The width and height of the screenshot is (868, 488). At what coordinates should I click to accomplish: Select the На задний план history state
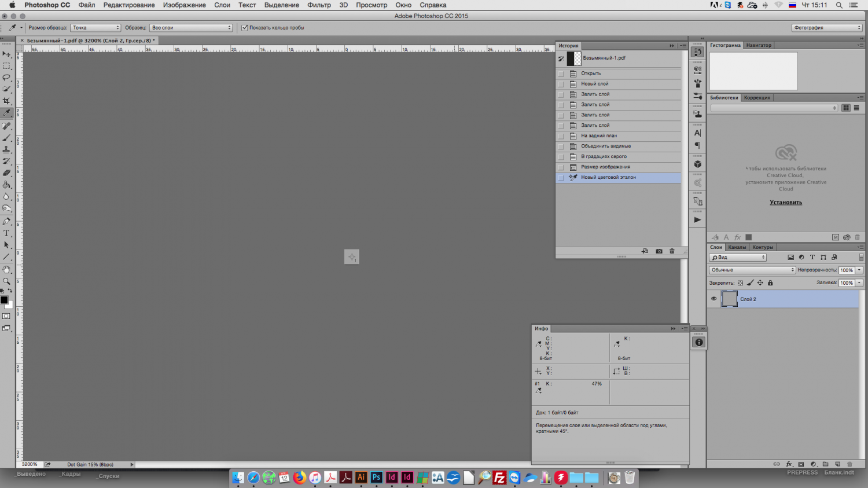(x=619, y=136)
